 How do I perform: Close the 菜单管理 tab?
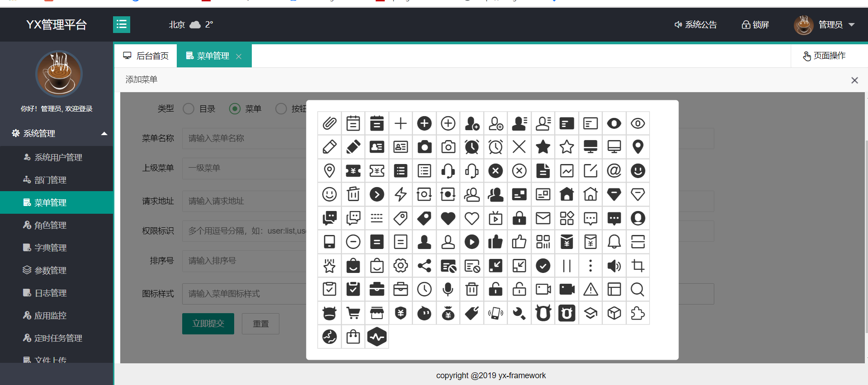239,56
